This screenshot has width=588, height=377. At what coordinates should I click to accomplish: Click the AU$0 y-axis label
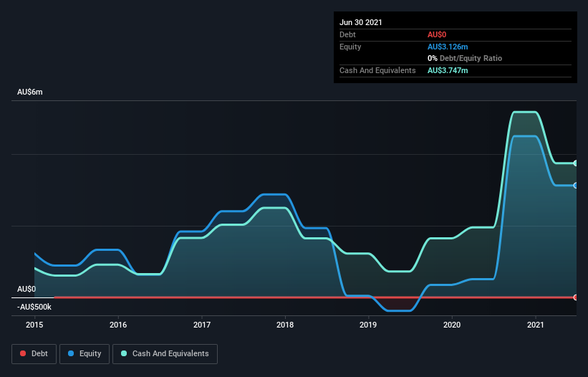(x=26, y=290)
